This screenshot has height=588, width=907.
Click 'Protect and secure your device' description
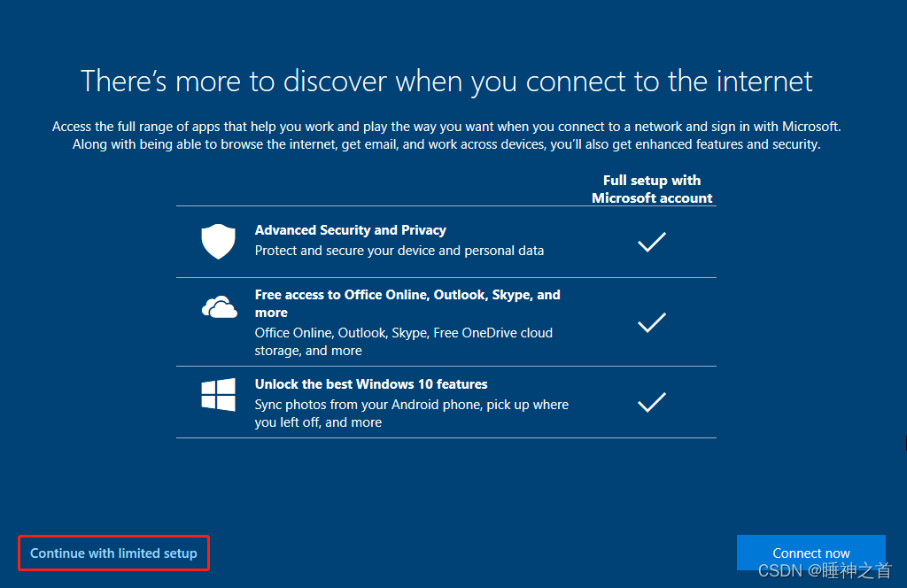pyautogui.click(x=399, y=251)
